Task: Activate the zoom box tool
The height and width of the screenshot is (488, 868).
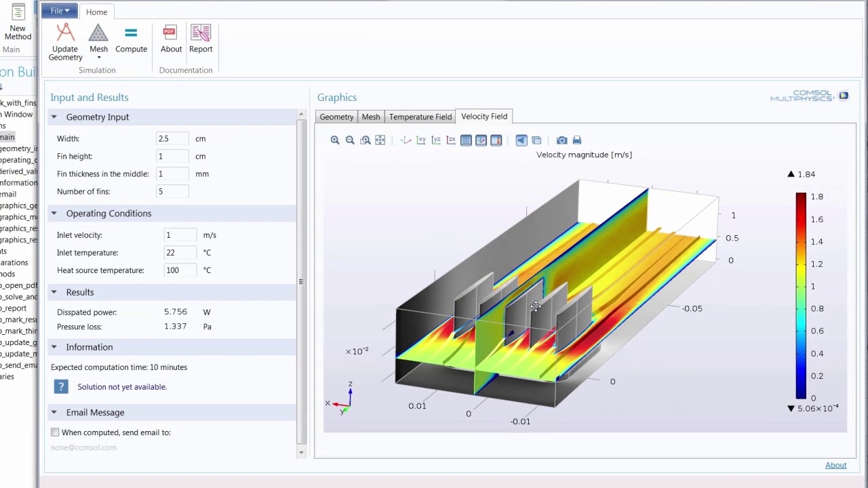Action: pyautogui.click(x=365, y=140)
